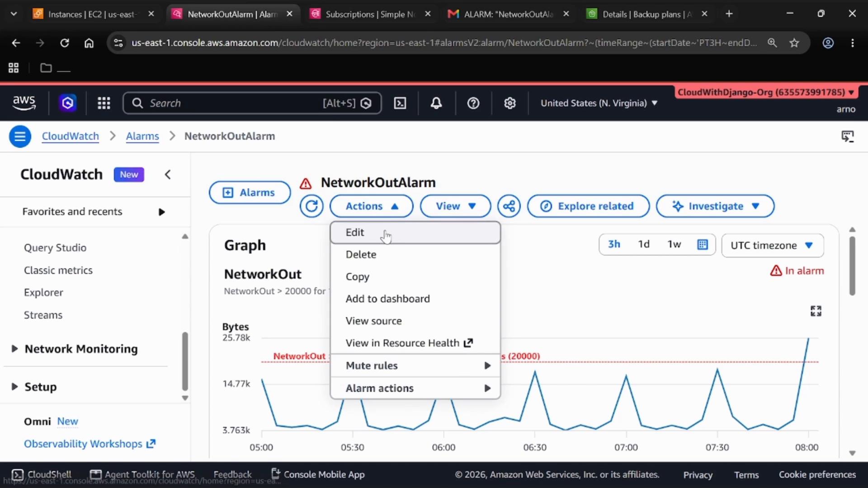Screen dimensions: 868x488
Task: Open the notifications bell
Action: click(436, 103)
